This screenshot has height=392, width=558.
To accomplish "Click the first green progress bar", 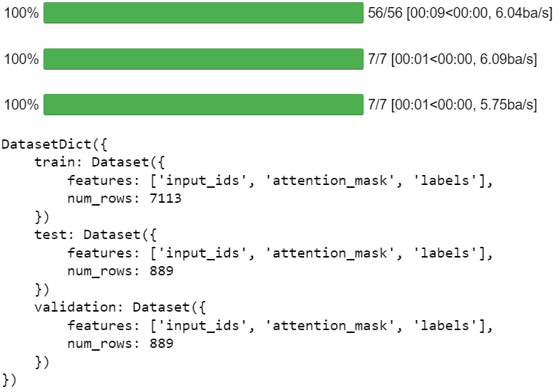I will pos(204,13).
